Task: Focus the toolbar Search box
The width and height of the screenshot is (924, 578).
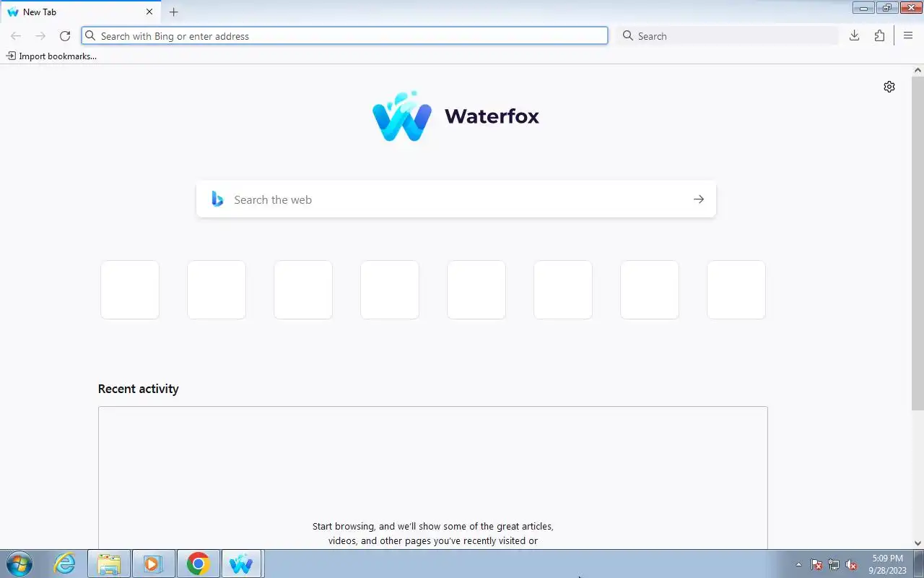Action: [x=727, y=36]
